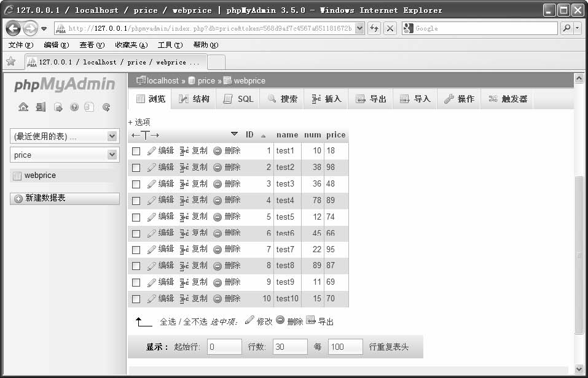
Task: Click the pencil icon next to 修改
Action: 249,320
